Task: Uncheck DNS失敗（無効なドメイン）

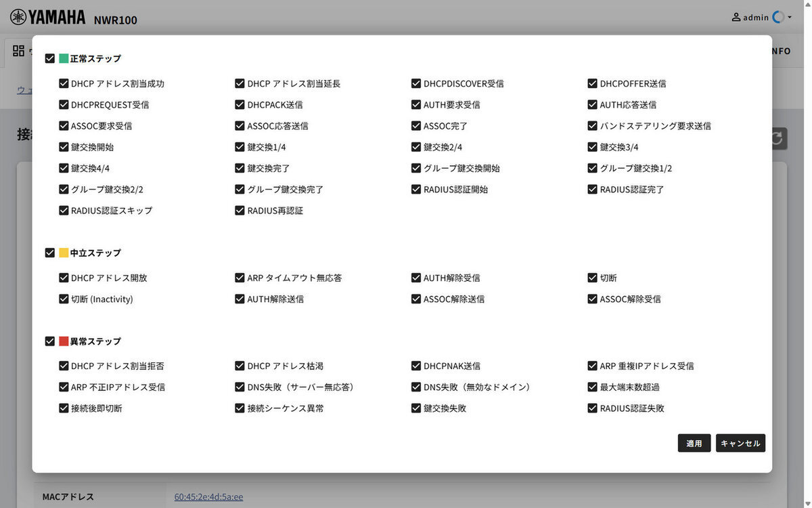Action: pos(416,387)
